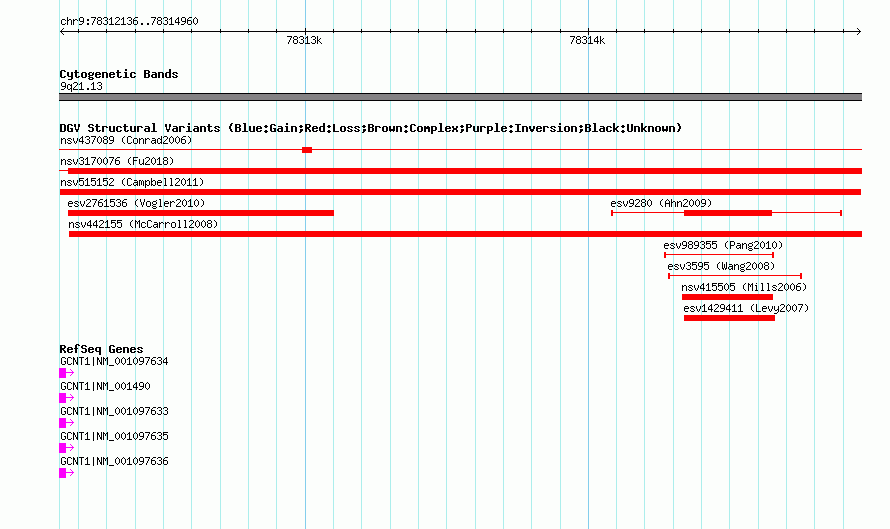Select the magenta gene glyph under NM_001097636

point(66,473)
